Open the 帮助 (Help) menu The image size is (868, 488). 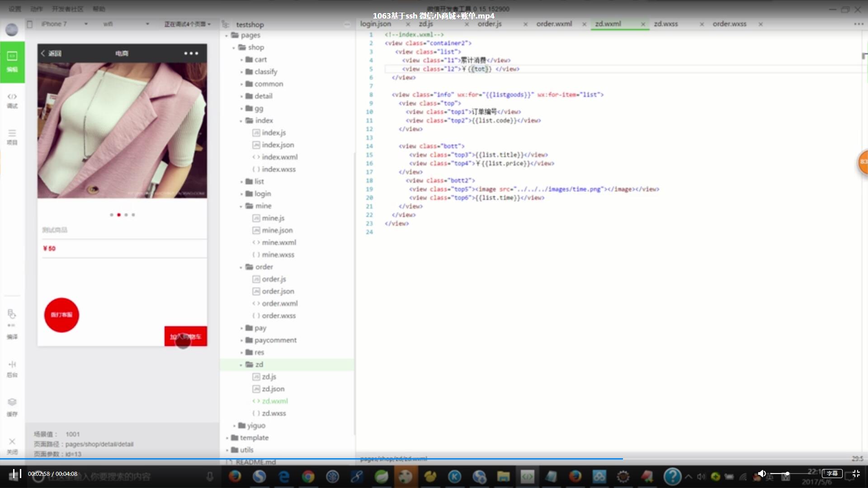point(99,9)
